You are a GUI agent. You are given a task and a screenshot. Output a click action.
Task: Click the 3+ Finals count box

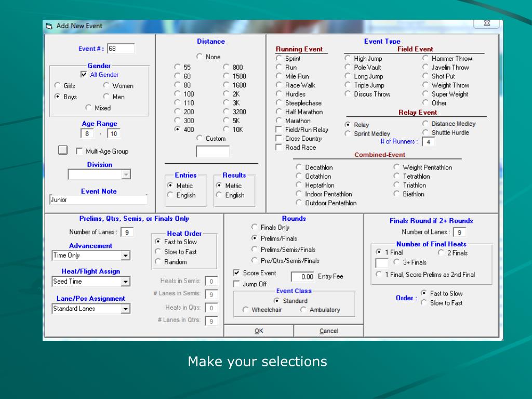(382, 263)
